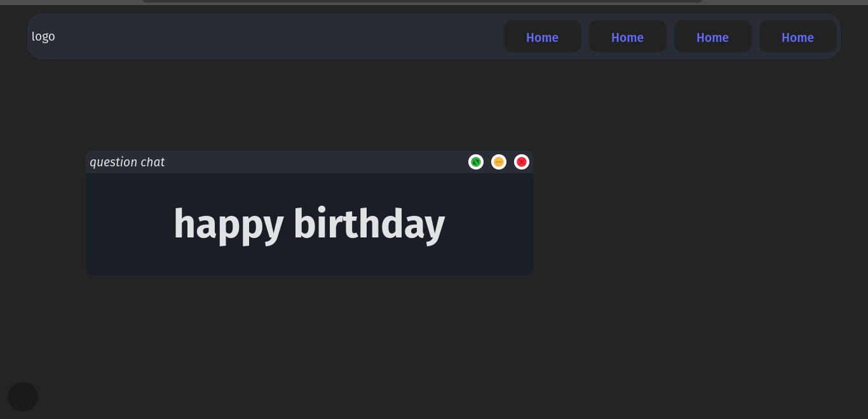Click empty title bar space left of green icon
This screenshot has width=868, height=419.
[x=318, y=162]
